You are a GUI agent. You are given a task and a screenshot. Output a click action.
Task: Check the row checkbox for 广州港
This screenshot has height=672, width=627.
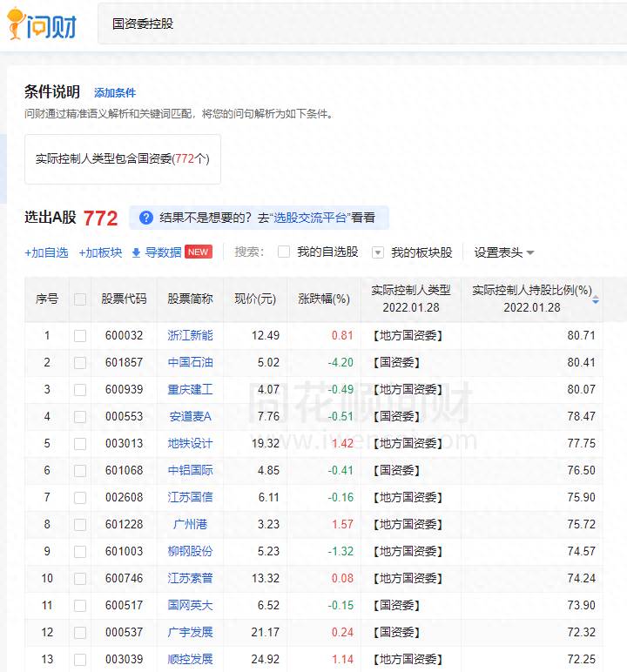80,525
